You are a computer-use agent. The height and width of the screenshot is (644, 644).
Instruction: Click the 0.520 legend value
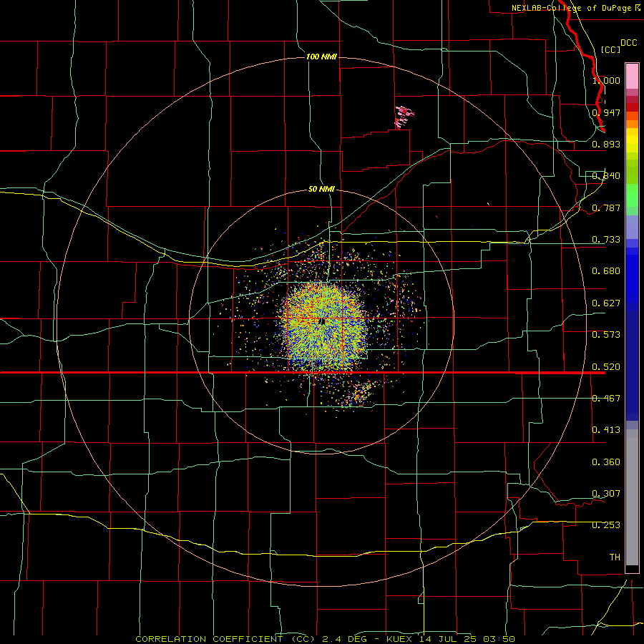[x=606, y=367]
